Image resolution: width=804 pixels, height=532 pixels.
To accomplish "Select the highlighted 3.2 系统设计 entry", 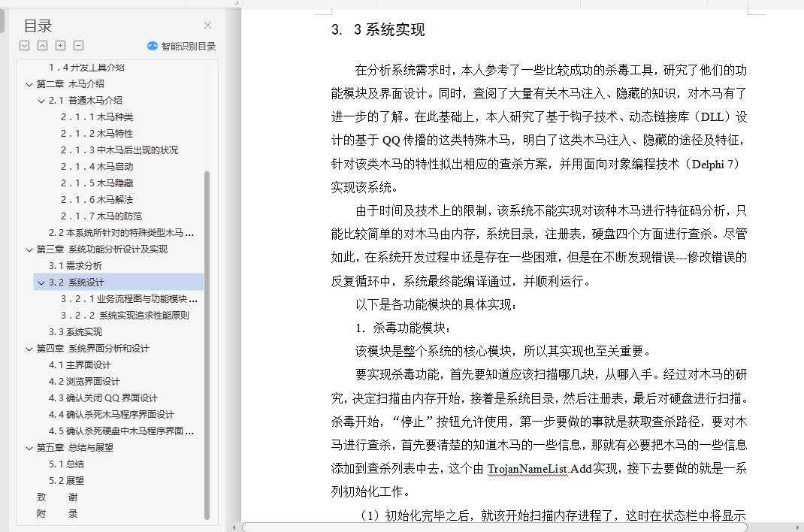I will coord(119,282).
